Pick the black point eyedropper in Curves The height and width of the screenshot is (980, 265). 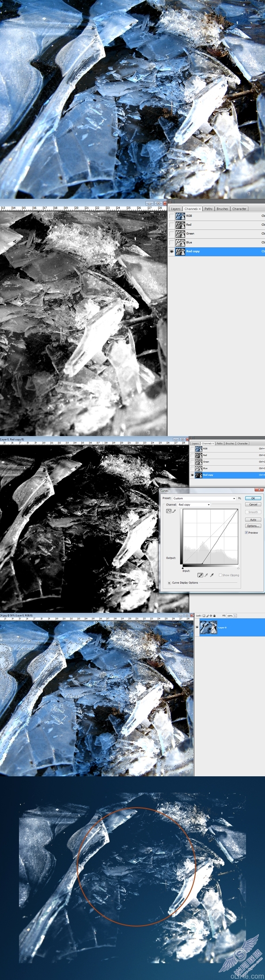pos(200,575)
